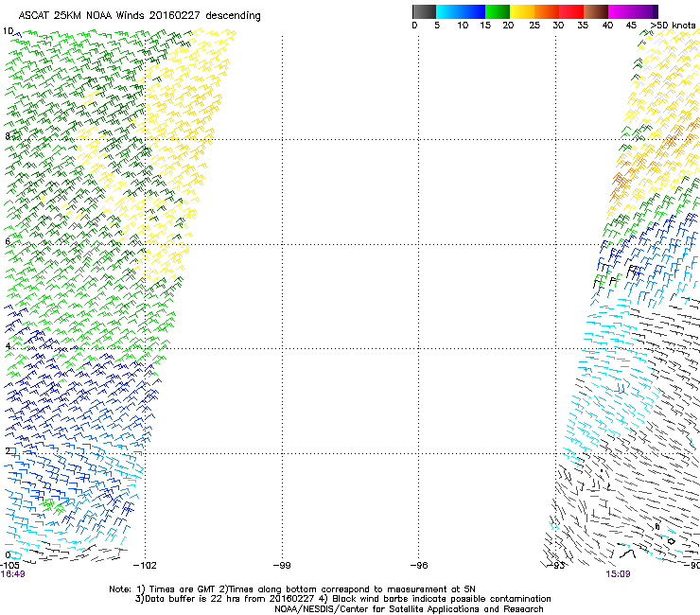The width and height of the screenshot is (700, 615).
Task: Click the longitude label '-102'
Action: pos(145,566)
